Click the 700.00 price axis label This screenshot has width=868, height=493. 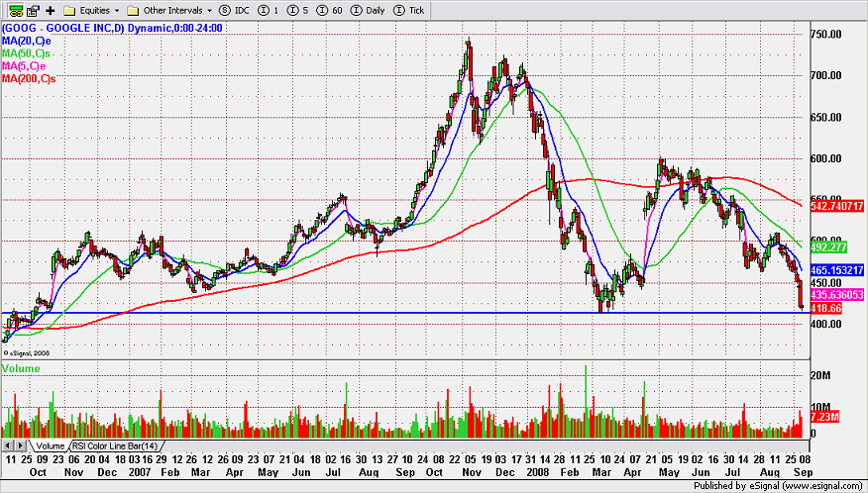(x=826, y=76)
